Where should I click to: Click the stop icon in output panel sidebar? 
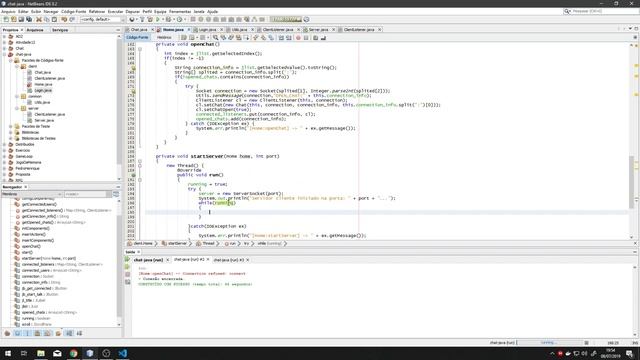127,274
